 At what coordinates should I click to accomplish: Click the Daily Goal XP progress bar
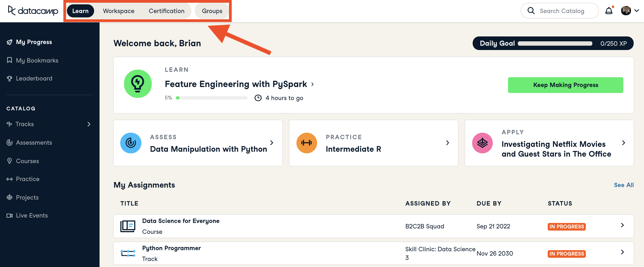555,44
